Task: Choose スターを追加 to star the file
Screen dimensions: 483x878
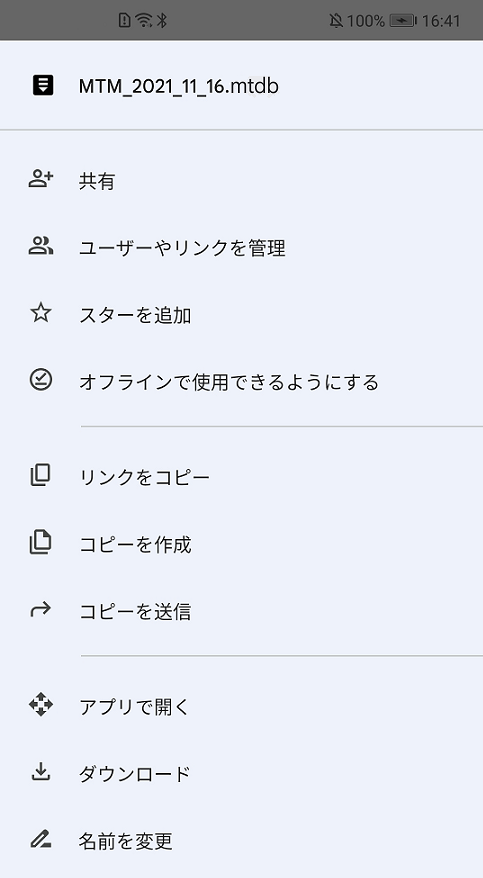Action: coord(241,314)
